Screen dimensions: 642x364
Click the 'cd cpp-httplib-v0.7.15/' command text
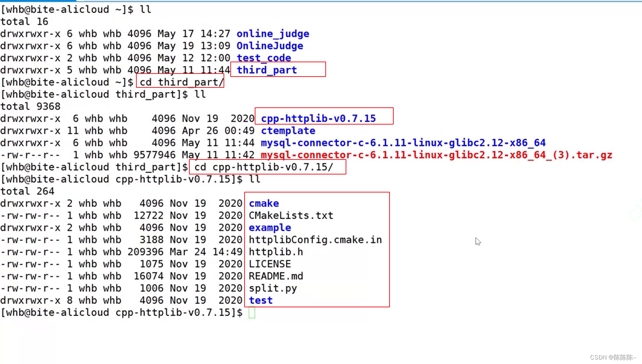(x=264, y=167)
